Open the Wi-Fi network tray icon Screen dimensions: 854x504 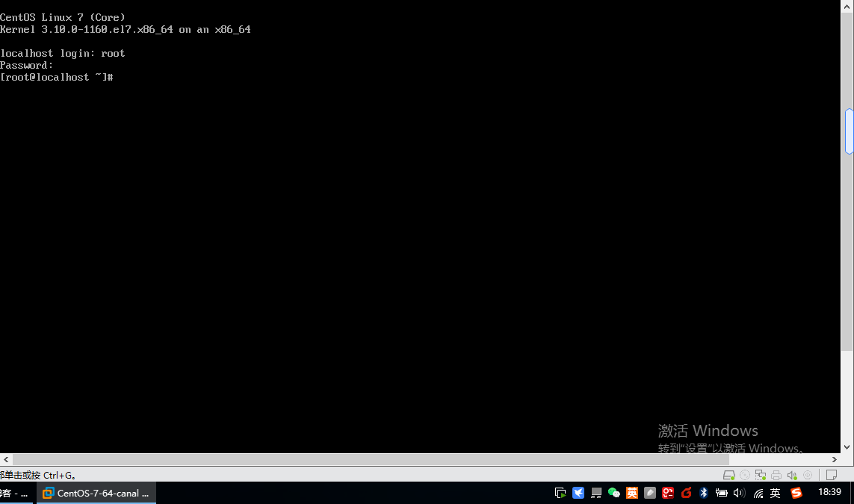[758, 494]
